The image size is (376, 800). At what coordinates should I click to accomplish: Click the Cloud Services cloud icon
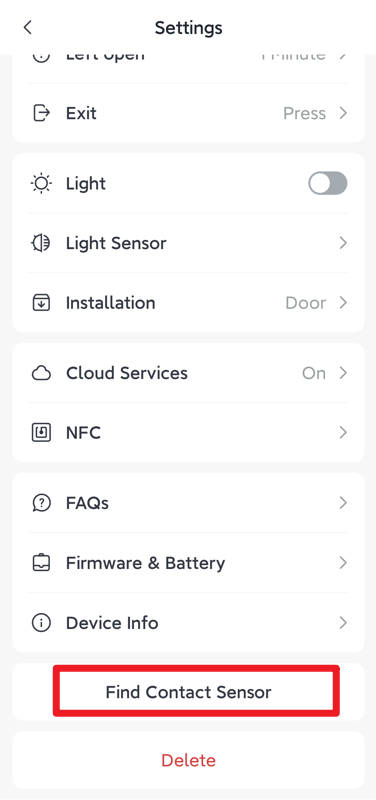click(41, 373)
